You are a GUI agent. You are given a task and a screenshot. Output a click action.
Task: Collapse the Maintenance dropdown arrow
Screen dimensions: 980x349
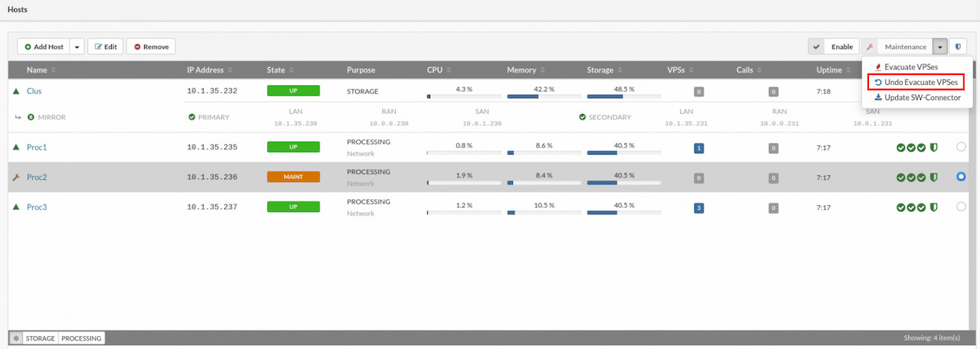point(941,47)
